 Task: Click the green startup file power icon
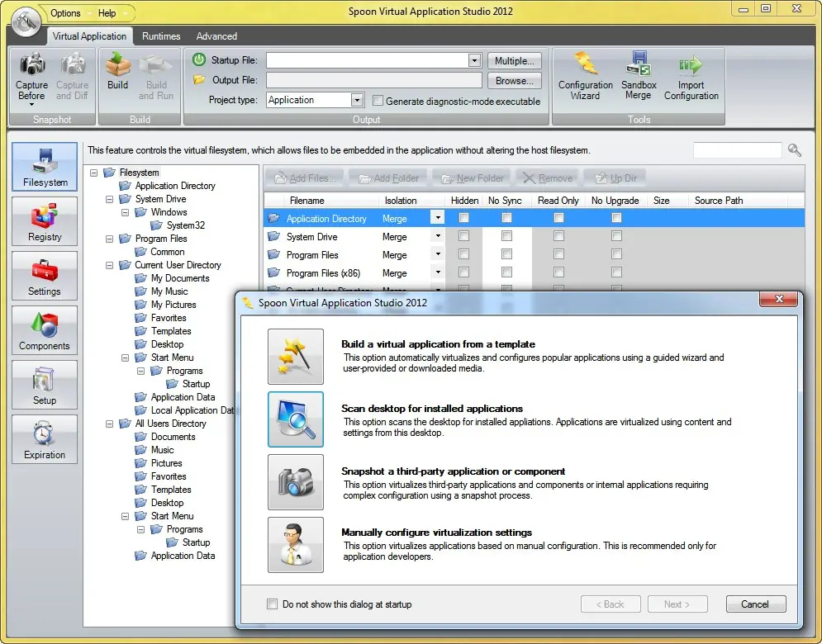pos(199,59)
